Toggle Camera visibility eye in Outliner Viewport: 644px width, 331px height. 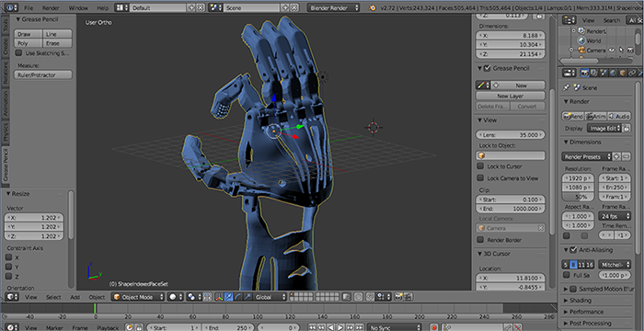tap(612, 50)
